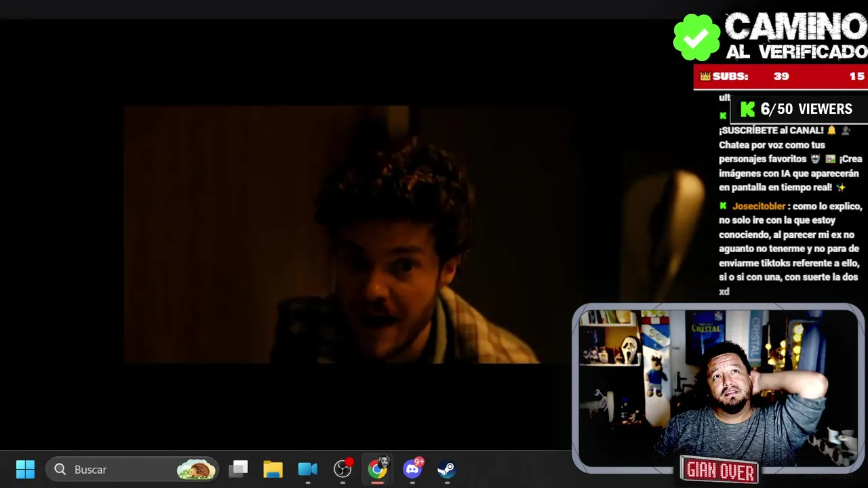868x488 pixels.
Task: Open the Windows Start menu
Action: coord(25,469)
